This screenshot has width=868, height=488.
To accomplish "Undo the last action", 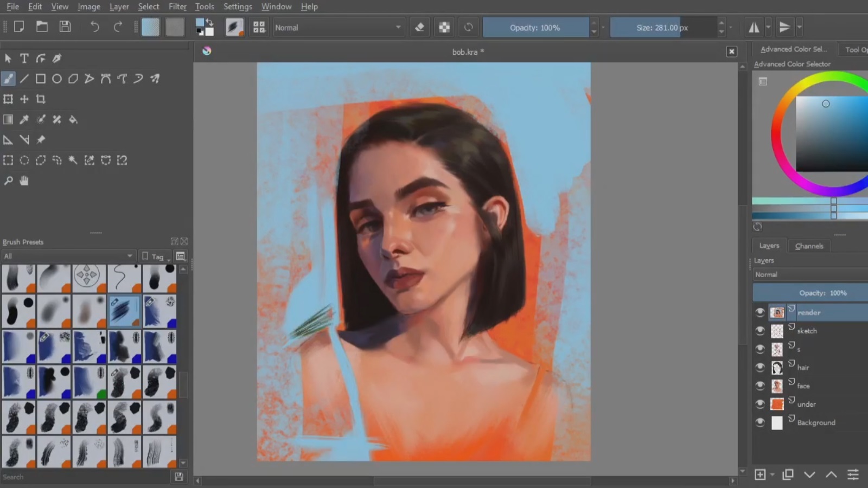I will 94,27.
